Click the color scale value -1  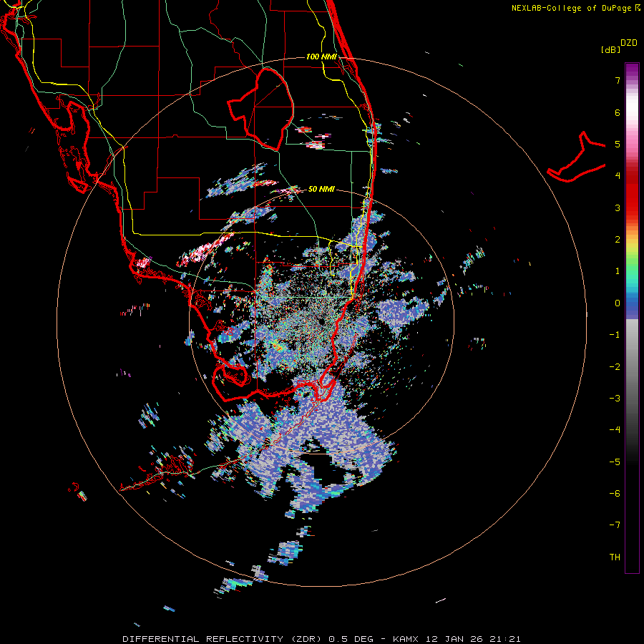tap(615, 335)
